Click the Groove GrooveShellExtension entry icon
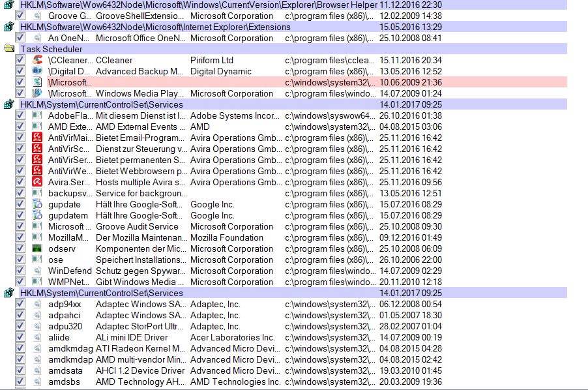The height and width of the screenshot is (390, 588). coord(37,16)
